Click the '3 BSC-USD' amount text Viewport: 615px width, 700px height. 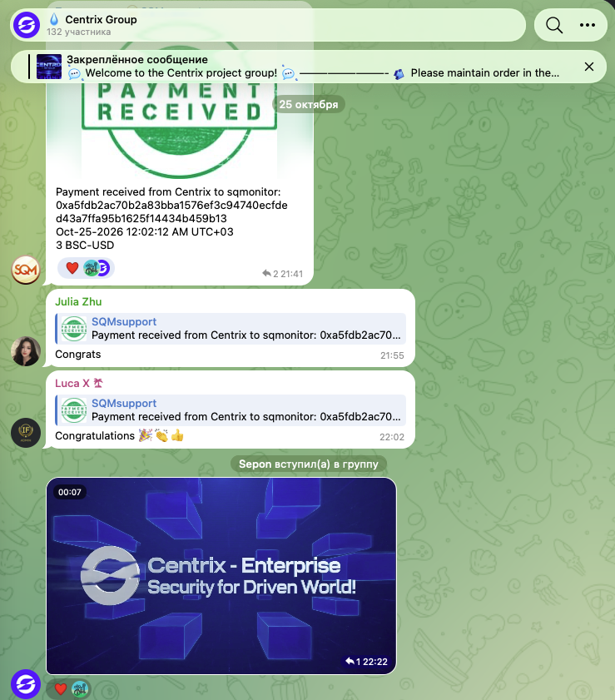pos(85,245)
